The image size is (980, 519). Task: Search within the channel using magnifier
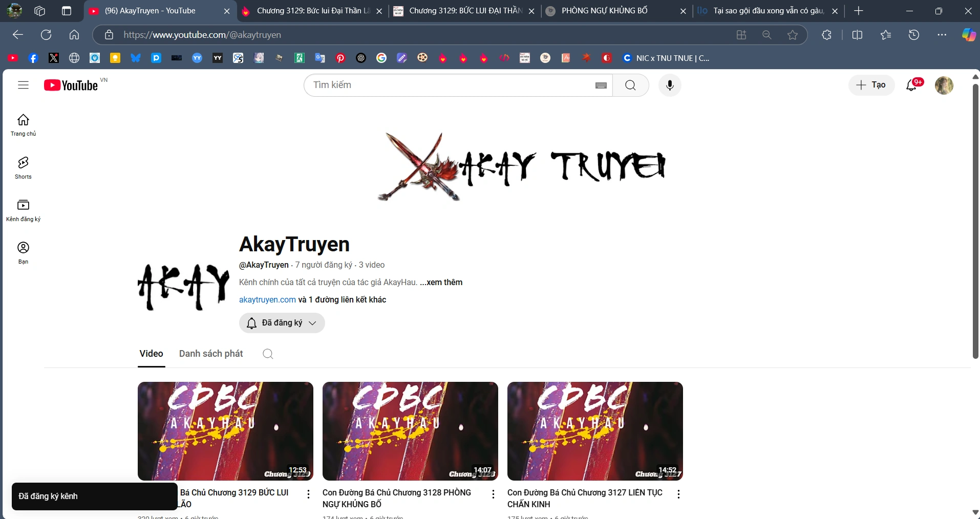[x=268, y=354]
